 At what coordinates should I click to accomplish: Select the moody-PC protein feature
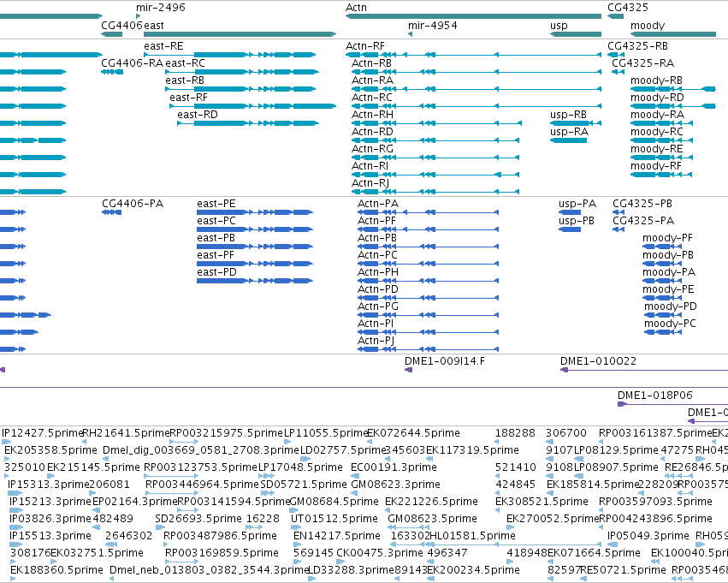point(663,332)
